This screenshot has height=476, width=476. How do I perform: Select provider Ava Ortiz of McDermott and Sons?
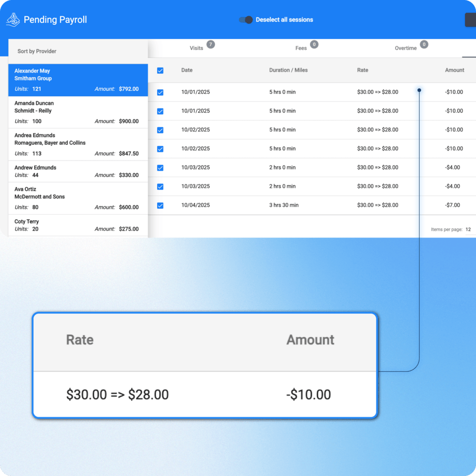(78, 196)
